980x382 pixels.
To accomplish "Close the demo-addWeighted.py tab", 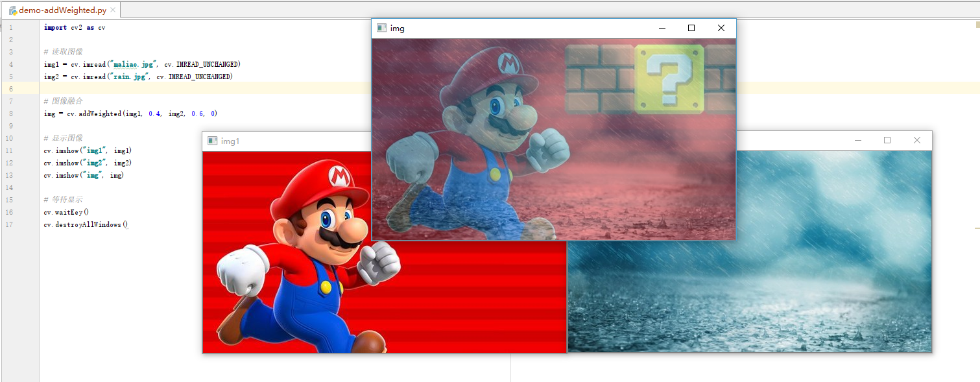I will click(114, 10).
